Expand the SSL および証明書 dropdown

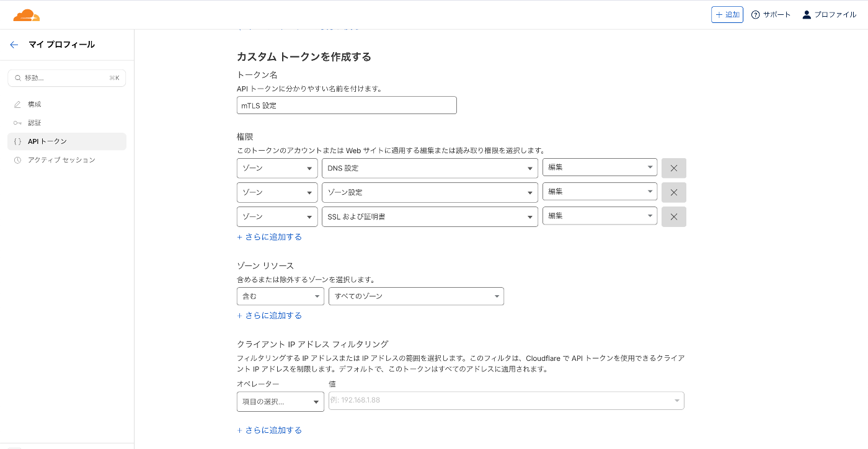click(x=429, y=216)
